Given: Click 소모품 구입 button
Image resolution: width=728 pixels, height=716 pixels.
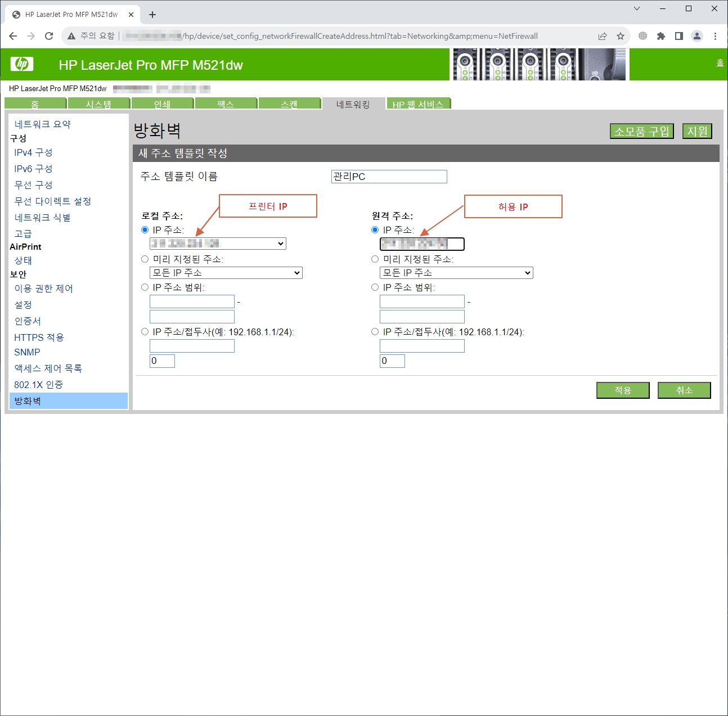Looking at the screenshot, I should pyautogui.click(x=642, y=131).
